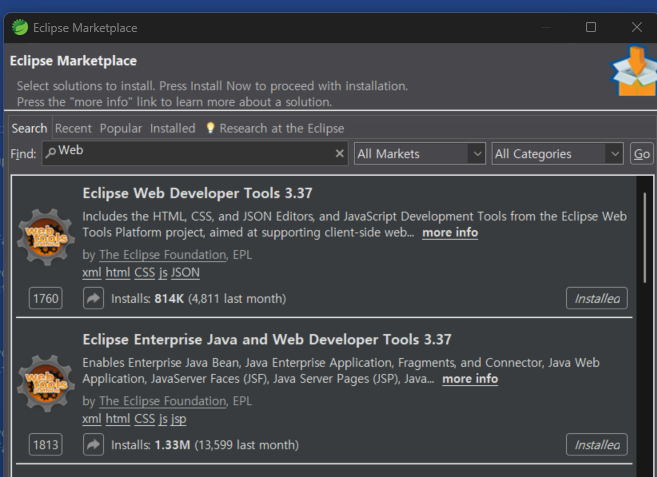Image resolution: width=657 pixels, height=477 pixels.
Task: Click the 1813 favorites count box
Action: 46,444
